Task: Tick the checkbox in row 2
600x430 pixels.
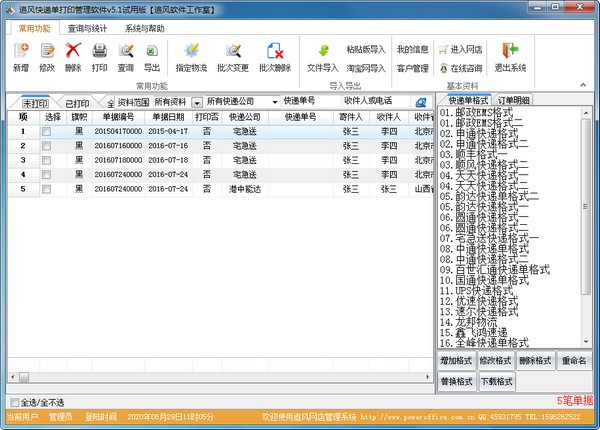Action: tap(46, 146)
